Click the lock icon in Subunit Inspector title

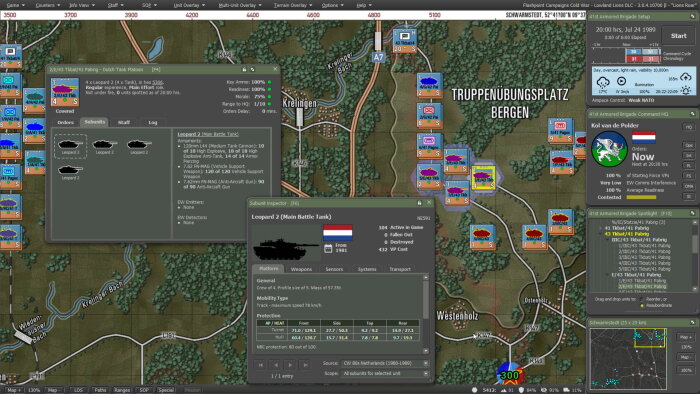coord(420,203)
